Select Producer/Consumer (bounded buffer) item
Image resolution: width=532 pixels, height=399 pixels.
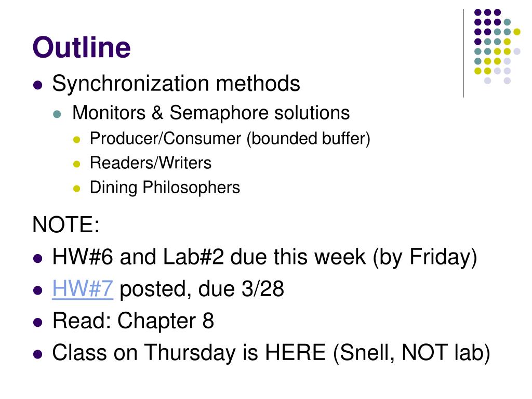click(x=230, y=139)
